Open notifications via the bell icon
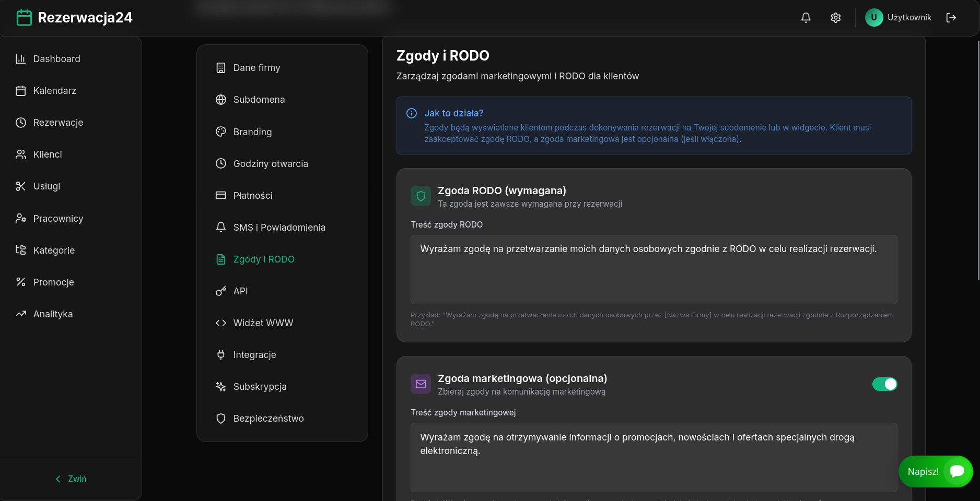 pyautogui.click(x=806, y=17)
